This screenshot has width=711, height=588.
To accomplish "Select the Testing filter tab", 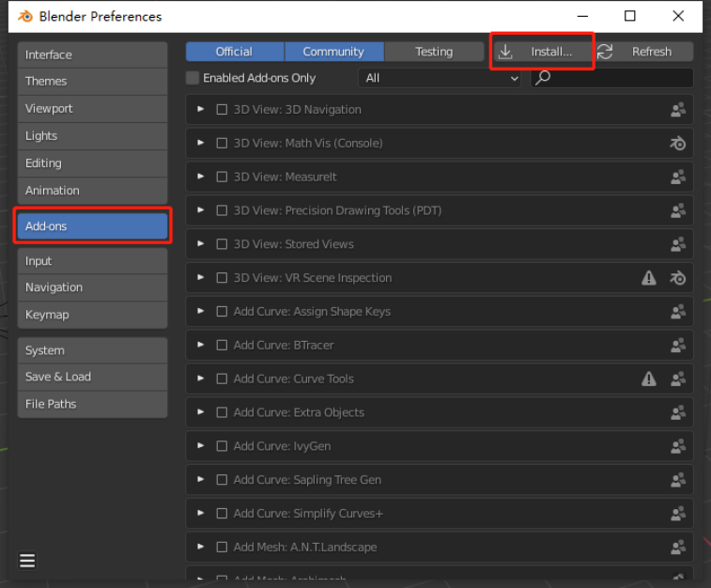I will [x=434, y=52].
